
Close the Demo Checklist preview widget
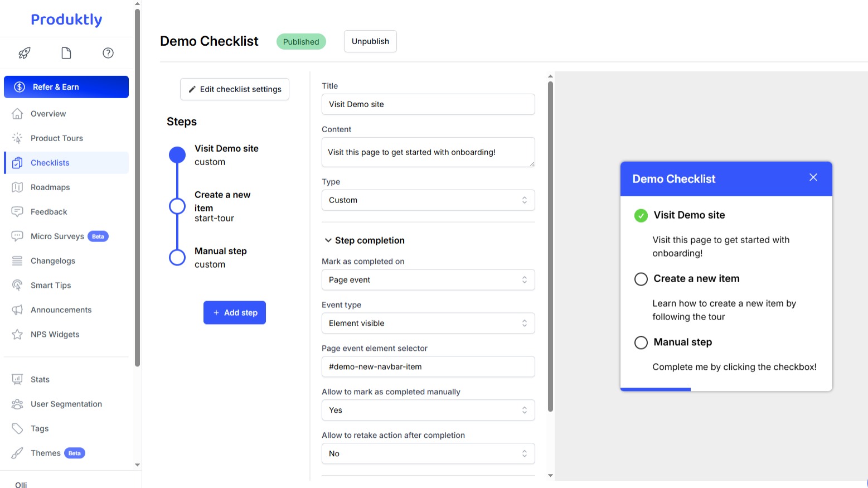[x=813, y=177]
